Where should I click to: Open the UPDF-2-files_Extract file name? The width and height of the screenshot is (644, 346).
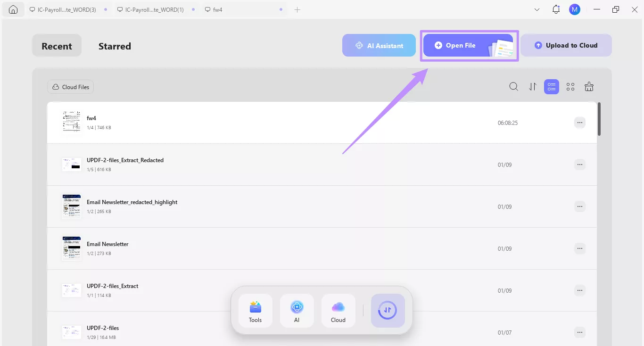coord(113,286)
